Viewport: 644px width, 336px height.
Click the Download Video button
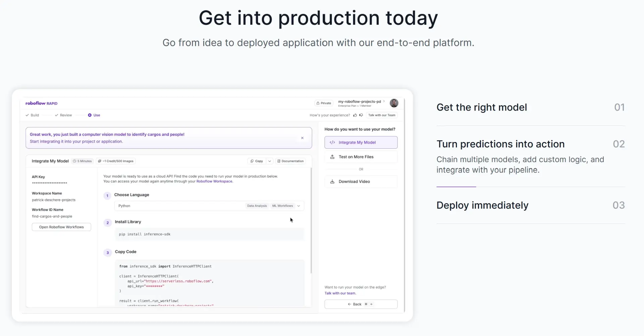click(x=361, y=182)
